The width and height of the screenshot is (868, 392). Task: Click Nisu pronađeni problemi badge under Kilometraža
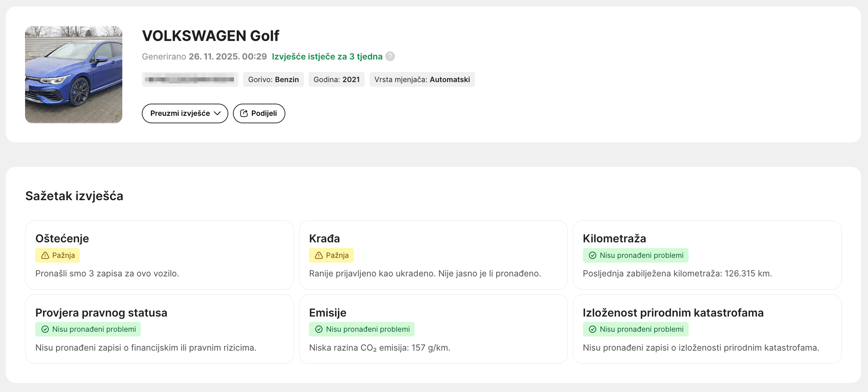pyautogui.click(x=635, y=255)
